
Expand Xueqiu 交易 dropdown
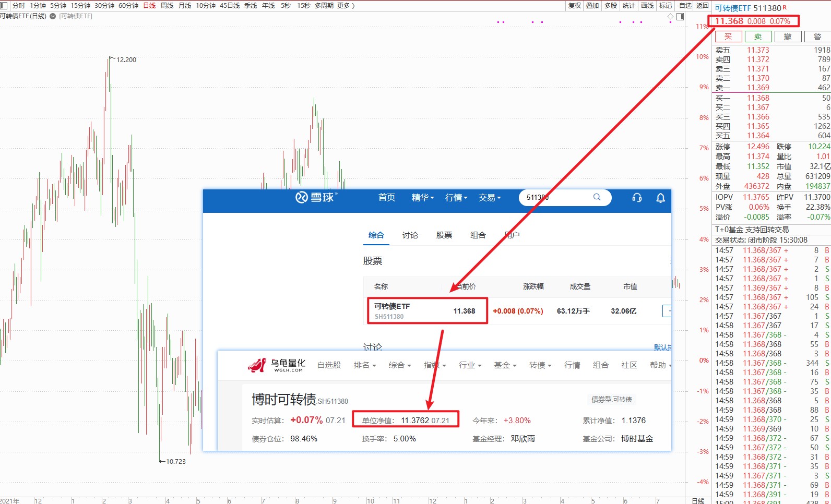point(490,197)
